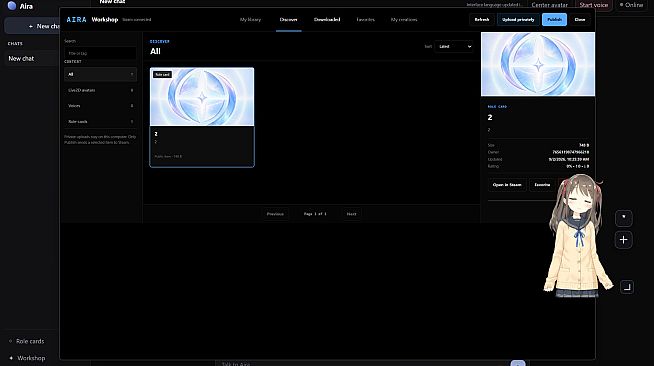Viewport: 654px width, 366px height.
Task: Click the corner resize handle icon near the avatar
Action: click(627, 287)
